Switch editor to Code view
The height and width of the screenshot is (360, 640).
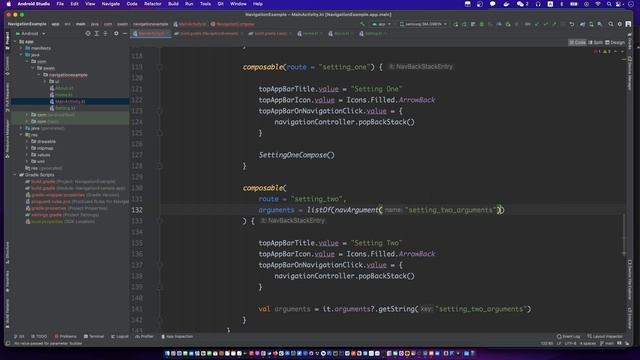(x=577, y=42)
